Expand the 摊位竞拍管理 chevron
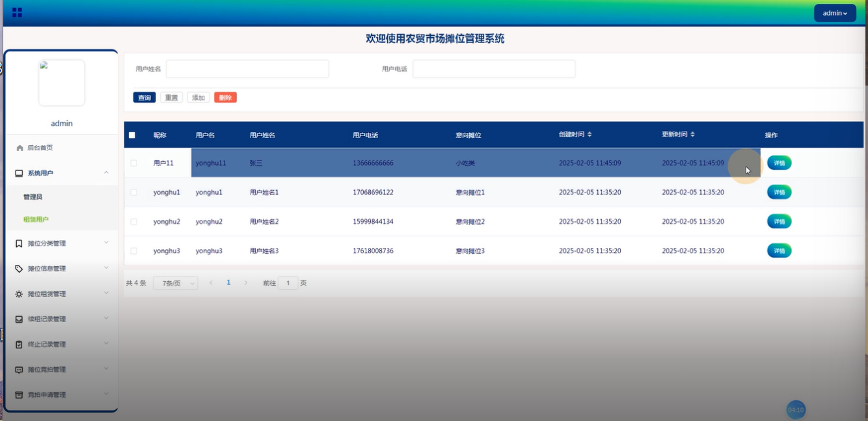The image size is (868, 421). click(106, 369)
